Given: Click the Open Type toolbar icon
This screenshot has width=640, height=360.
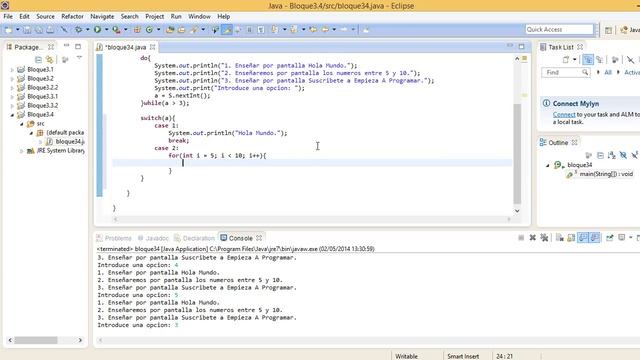Looking at the screenshot, I should pyautogui.click(x=170, y=30).
